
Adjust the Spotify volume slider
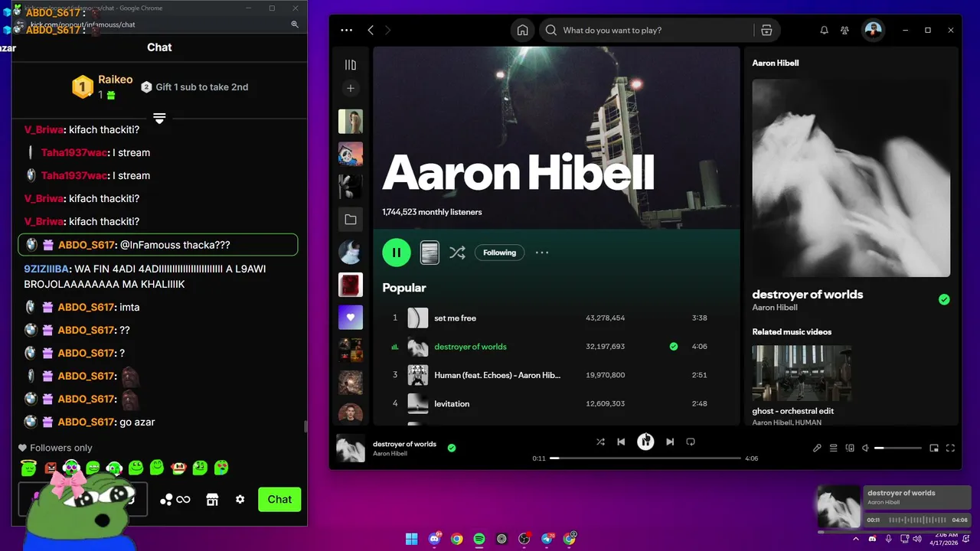point(898,448)
